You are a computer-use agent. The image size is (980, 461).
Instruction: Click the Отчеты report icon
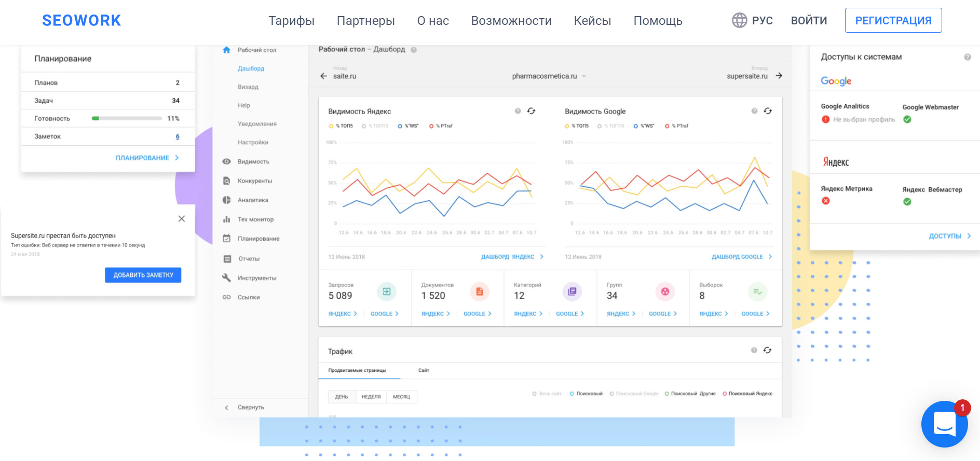click(227, 259)
